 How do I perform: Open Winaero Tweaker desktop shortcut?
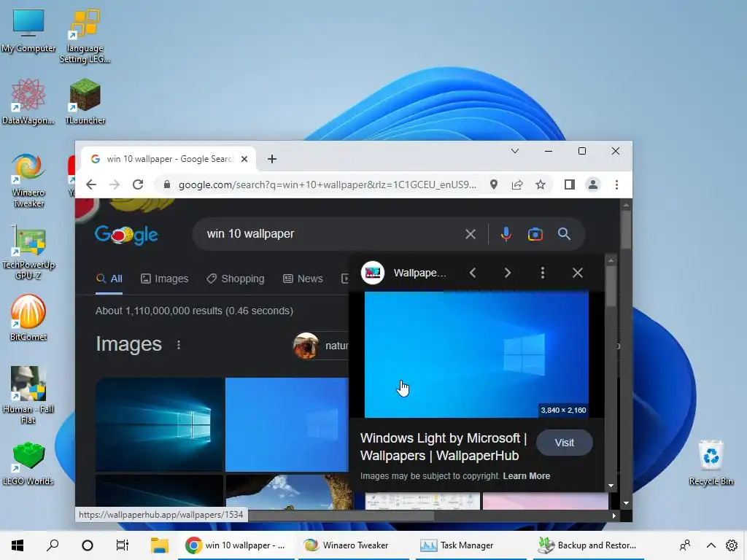pos(28,181)
